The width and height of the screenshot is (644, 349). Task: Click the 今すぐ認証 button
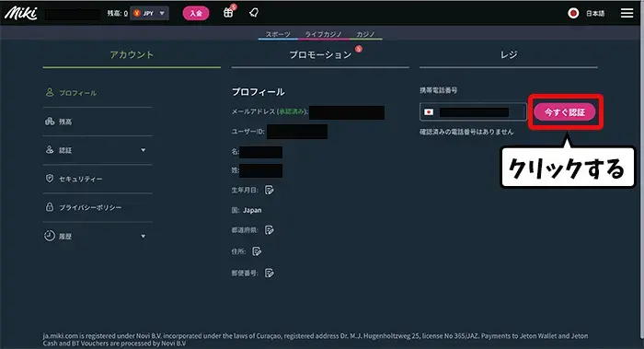(x=565, y=112)
